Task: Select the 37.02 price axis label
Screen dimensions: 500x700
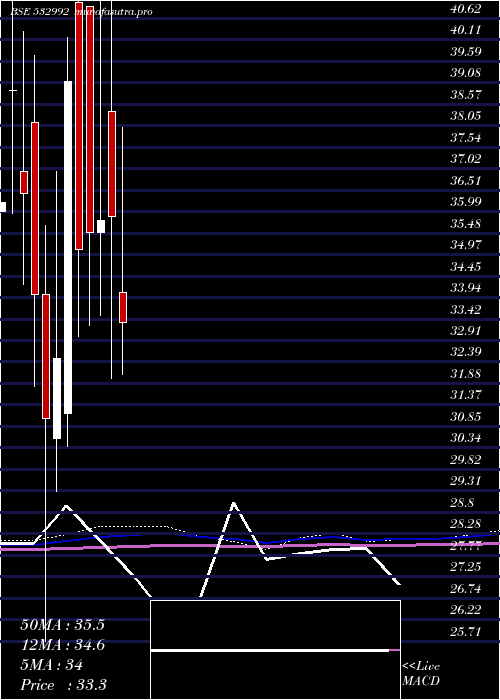Action: pyautogui.click(x=466, y=159)
